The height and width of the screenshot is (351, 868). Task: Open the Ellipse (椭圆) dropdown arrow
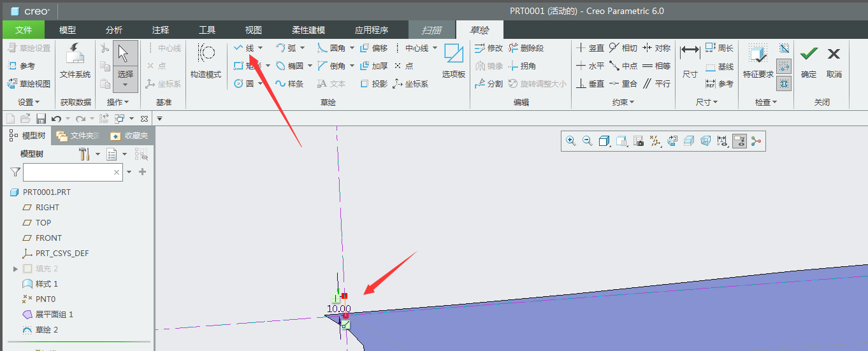coord(310,66)
